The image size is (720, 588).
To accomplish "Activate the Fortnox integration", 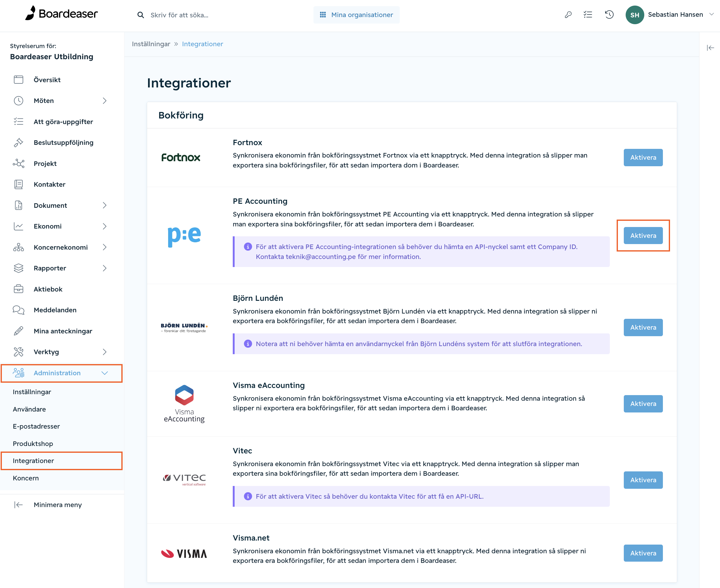I will [643, 158].
